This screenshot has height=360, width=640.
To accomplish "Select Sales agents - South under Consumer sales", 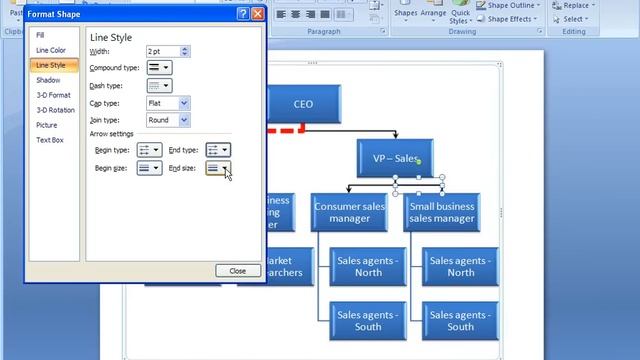I will 368,321.
